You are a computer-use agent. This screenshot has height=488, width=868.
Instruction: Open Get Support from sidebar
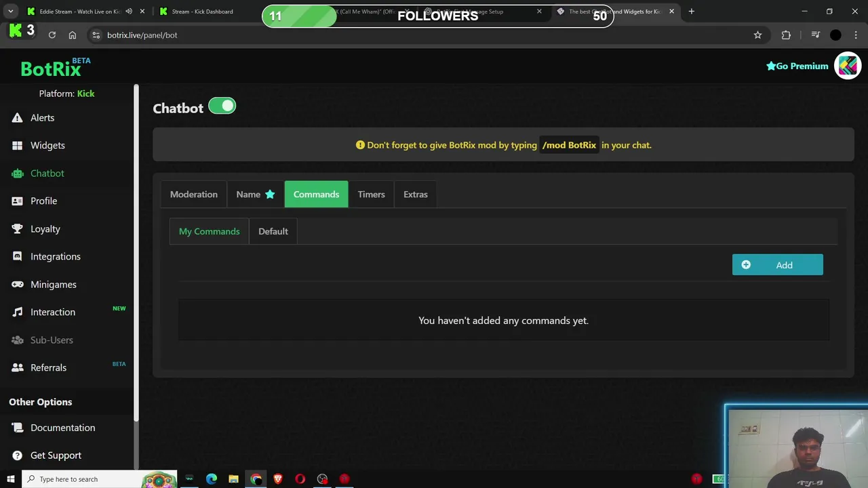tap(56, 455)
